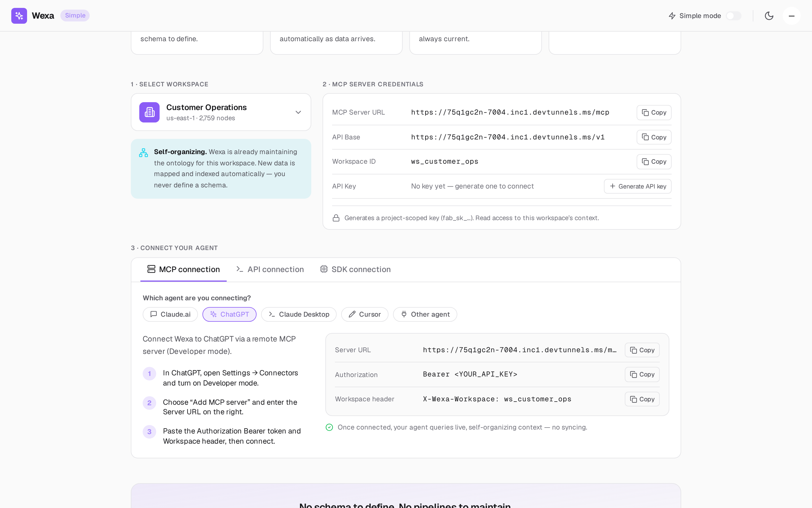Select the Claude Desktop agent chip

(299, 314)
